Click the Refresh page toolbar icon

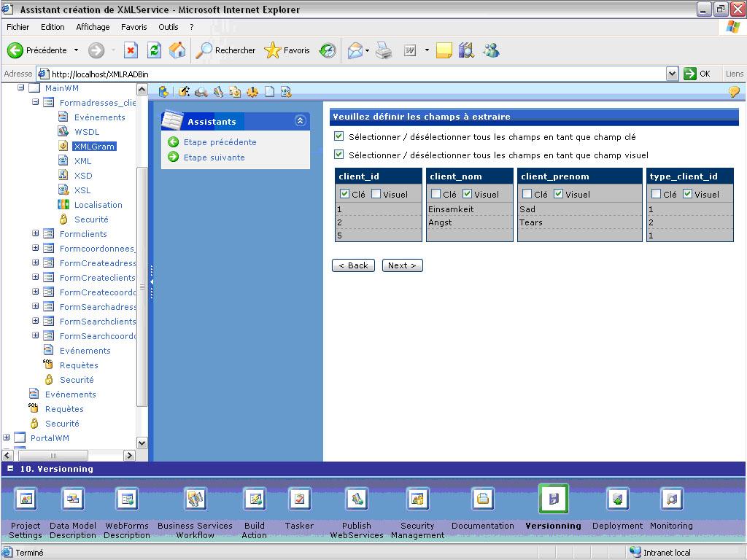pos(154,50)
